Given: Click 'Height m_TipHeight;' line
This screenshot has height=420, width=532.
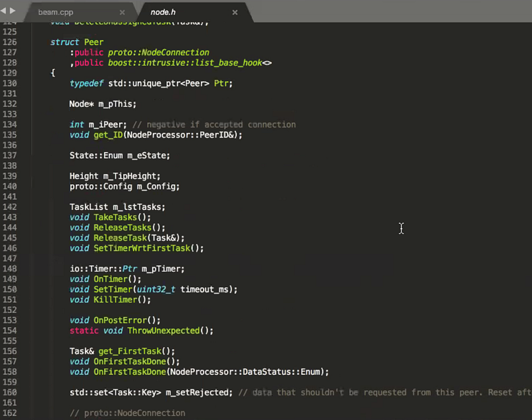Looking at the screenshot, I should click(x=115, y=176).
